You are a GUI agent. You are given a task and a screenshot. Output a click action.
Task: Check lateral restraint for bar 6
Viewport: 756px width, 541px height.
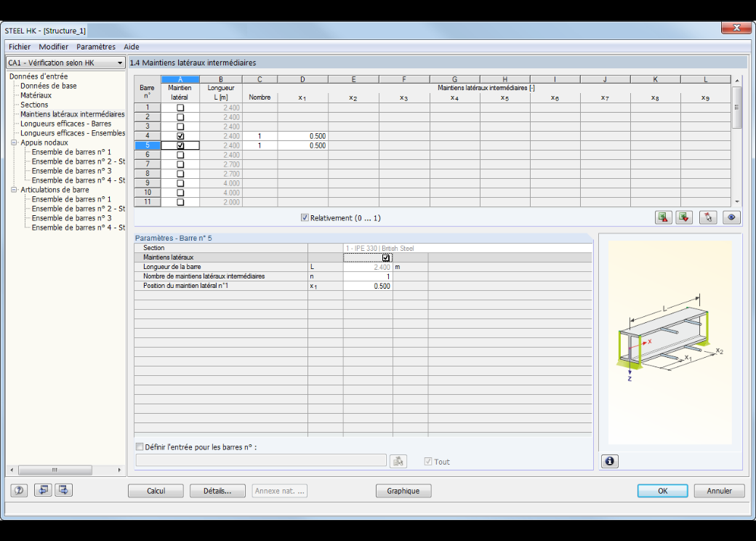coord(180,155)
